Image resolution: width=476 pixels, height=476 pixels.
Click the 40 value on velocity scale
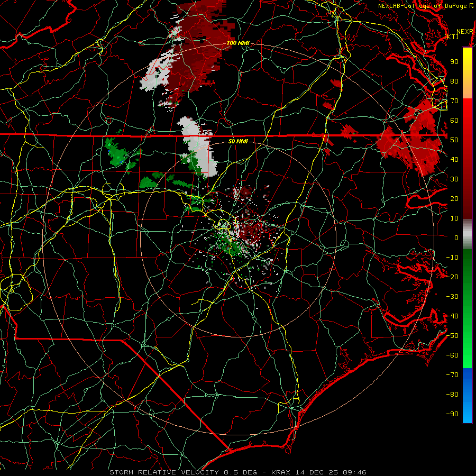[x=454, y=159]
